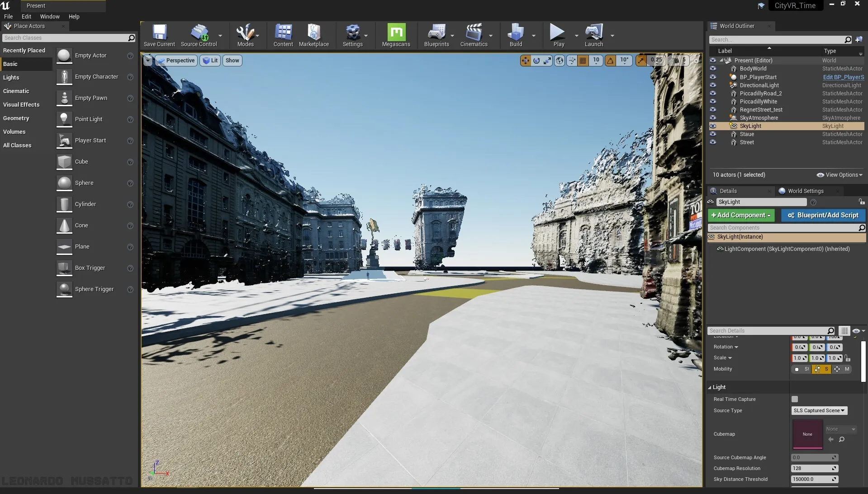Image resolution: width=868 pixels, height=494 pixels.
Task: Open the Megascans panel
Action: pyautogui.click(x=396, y=35)
